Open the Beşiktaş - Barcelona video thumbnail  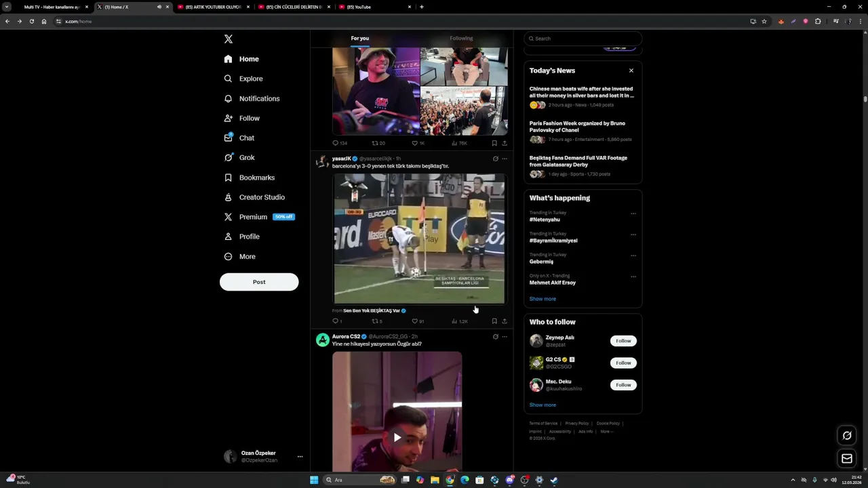coord(419,239)
